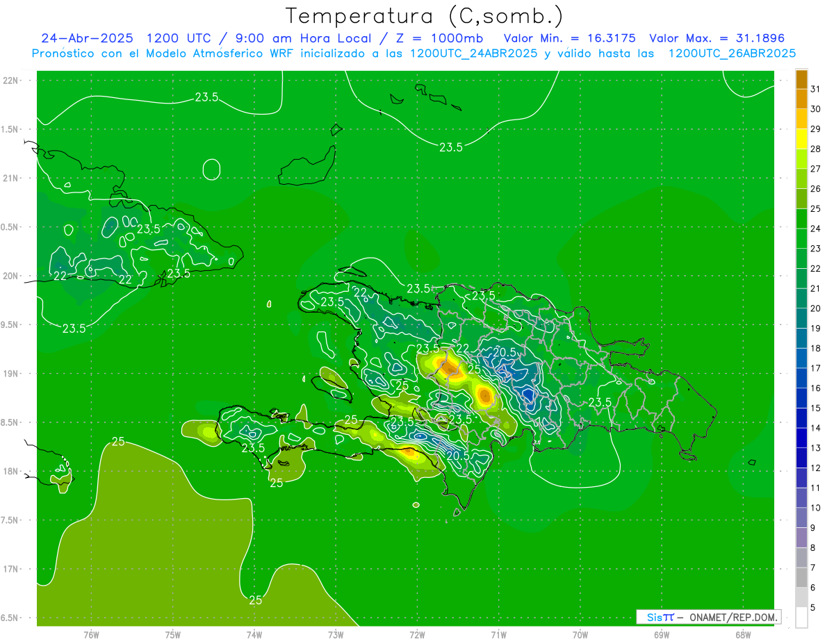Click the colorbar label '28'
This screenshot has width=834, height=644.
815,149
